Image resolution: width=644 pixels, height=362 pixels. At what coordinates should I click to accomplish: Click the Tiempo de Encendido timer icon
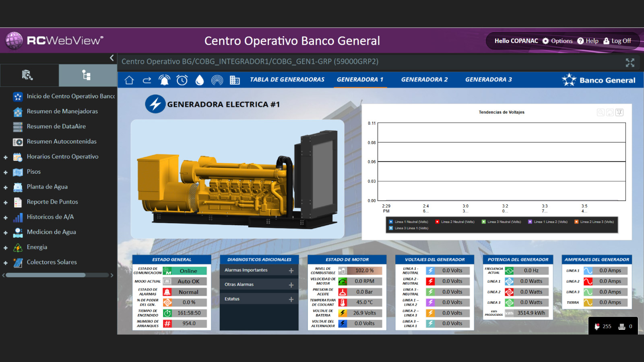point(167,313)
